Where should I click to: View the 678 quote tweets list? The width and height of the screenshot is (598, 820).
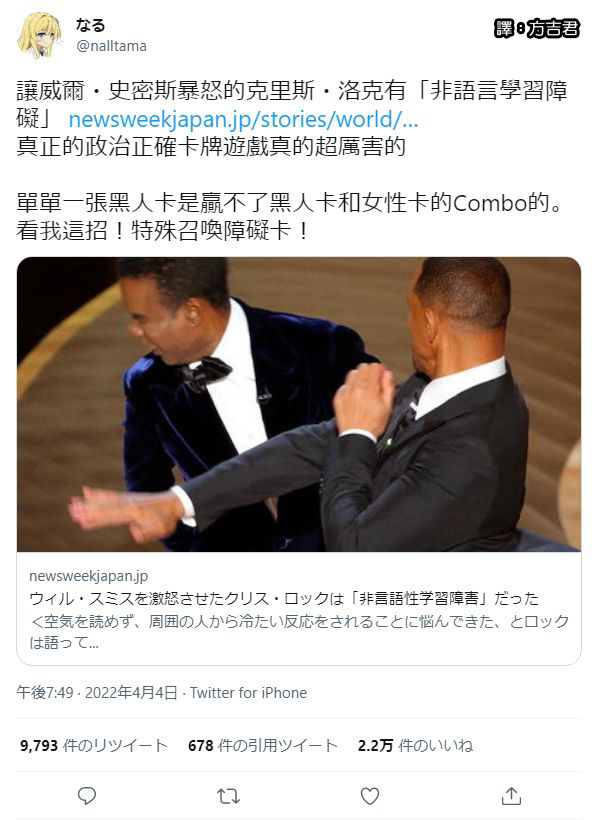[x=263, y=745]
